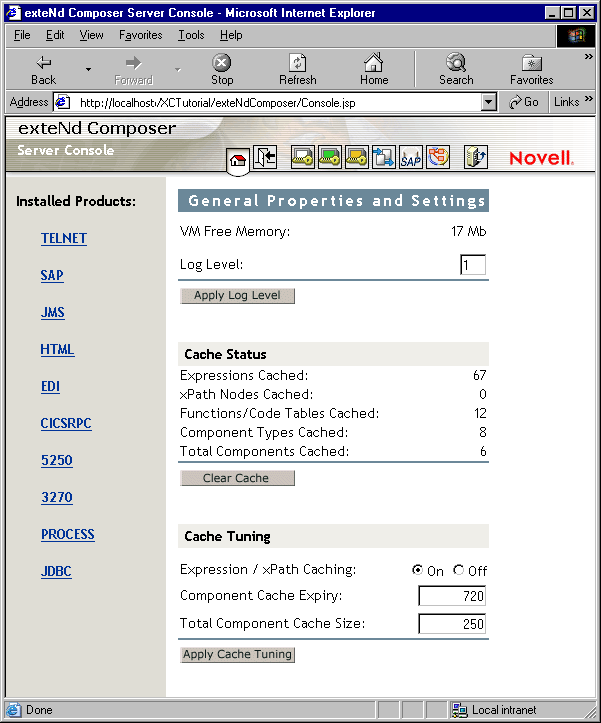The image size is (601, 723).
Task: Refresh the console page
Action: coord(298,70)
